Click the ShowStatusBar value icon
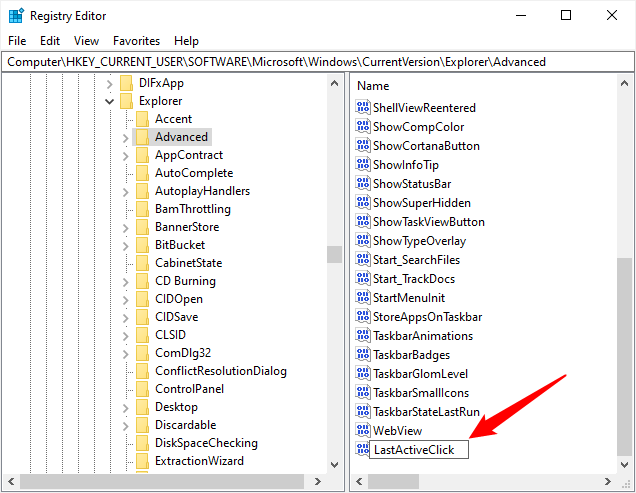The image size is (636, 493). point(363,184)
